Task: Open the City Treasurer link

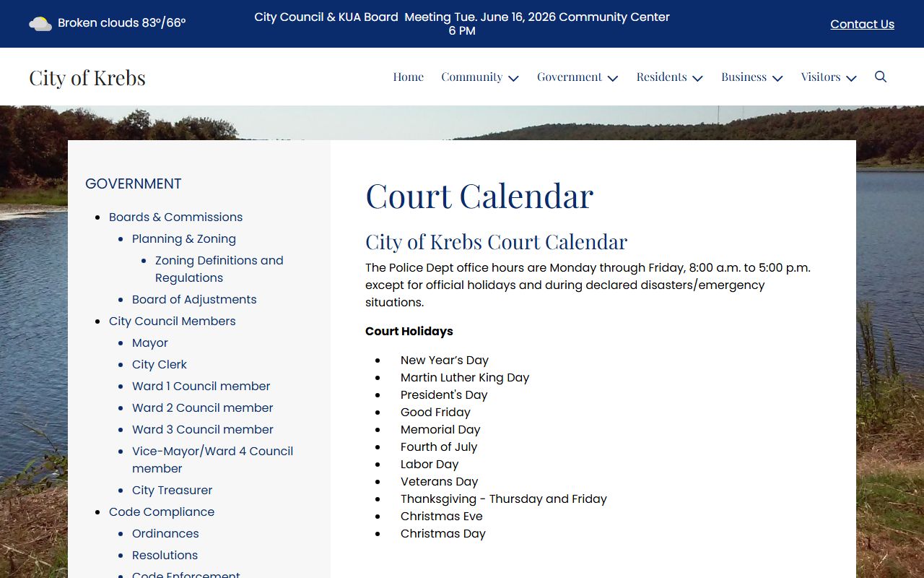Action: coord(173,490)
